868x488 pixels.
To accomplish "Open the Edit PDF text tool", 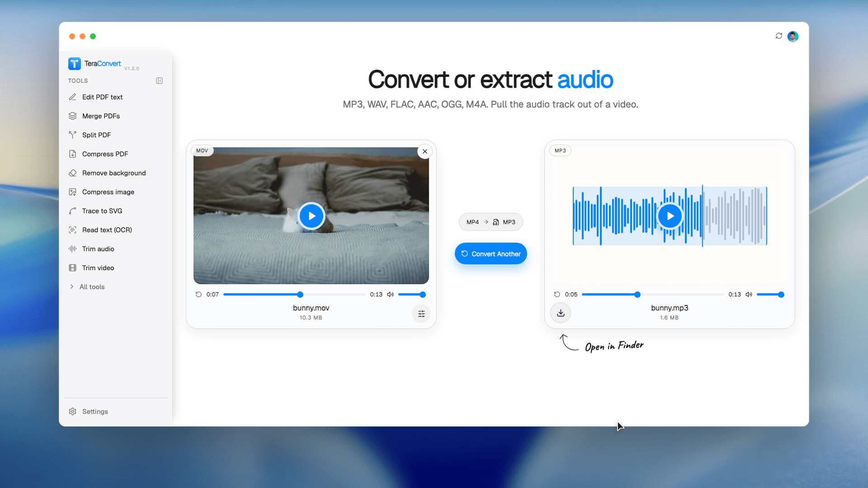I will tap(102, 97).
